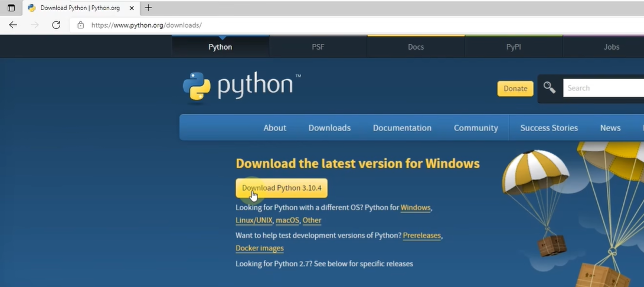644x287 pixels.
Task: Open the Community menu
Action: click(x=476, y=128)
